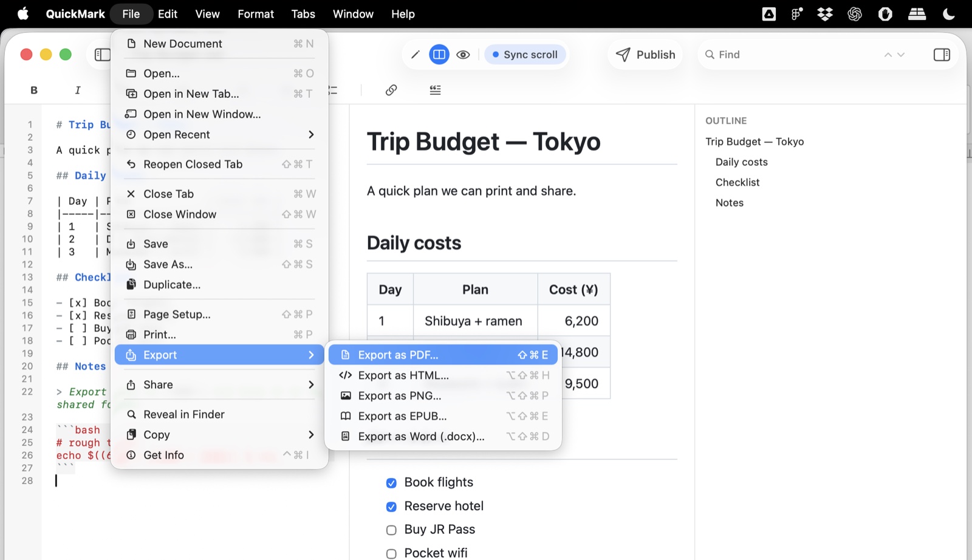Image resolution: width=972 pixels, height=560 pixels.
Task: Select Open in New Tab...
Action: point(219,94)
